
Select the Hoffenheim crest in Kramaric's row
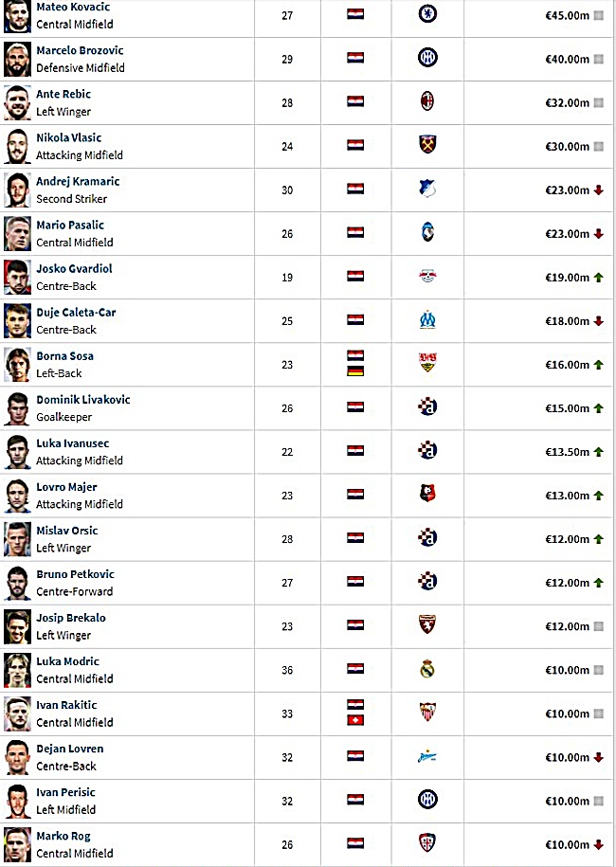[427, 189]
